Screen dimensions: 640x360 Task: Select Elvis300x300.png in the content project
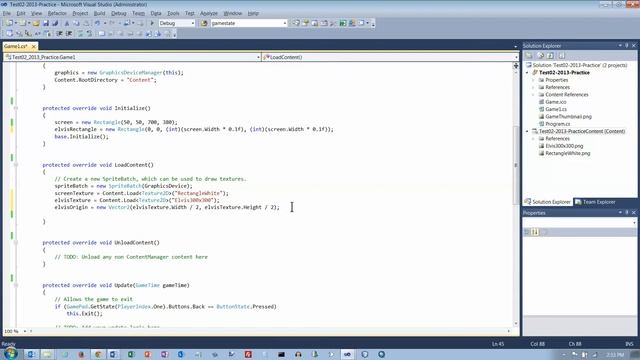[x=564, y=146]
